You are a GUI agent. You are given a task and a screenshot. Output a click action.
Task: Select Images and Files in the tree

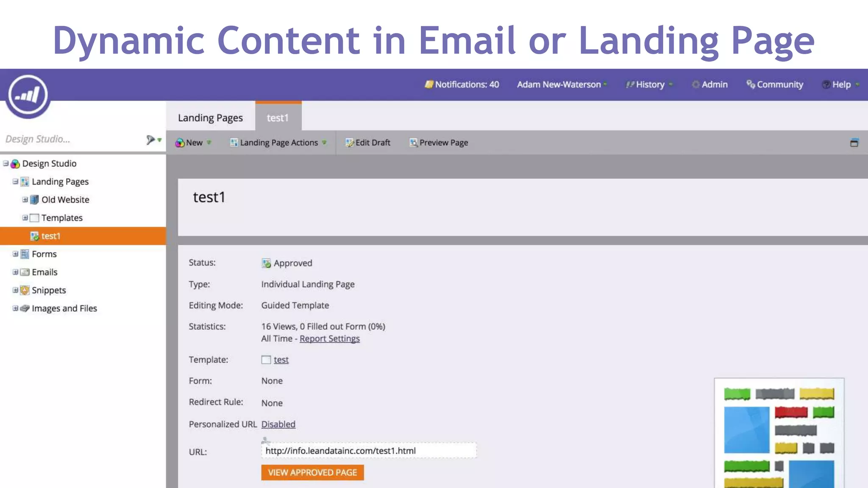pos(64,308)
